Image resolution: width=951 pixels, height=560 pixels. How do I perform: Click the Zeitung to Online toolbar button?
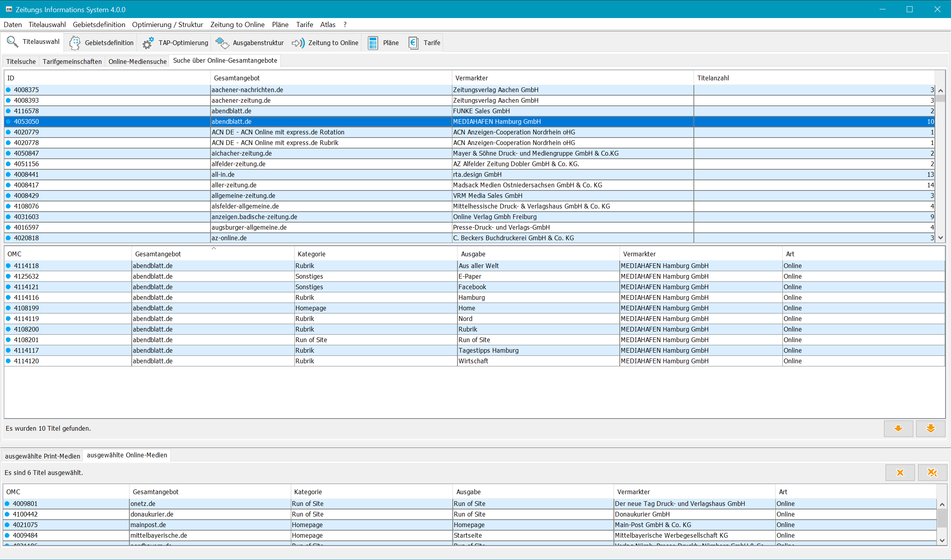[325, 43]
